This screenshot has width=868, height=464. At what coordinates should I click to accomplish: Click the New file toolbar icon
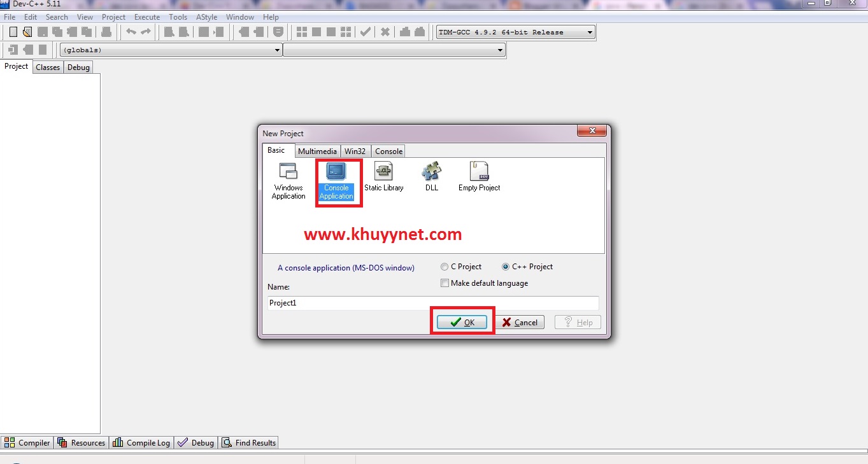click(x=13, y=32)
